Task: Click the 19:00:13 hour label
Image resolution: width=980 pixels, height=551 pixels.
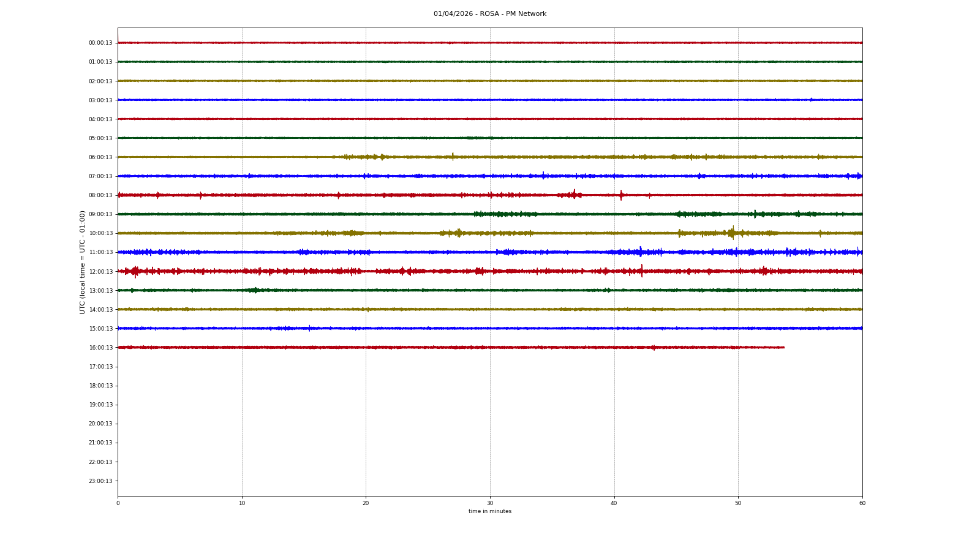Action: tap(100, 405)
